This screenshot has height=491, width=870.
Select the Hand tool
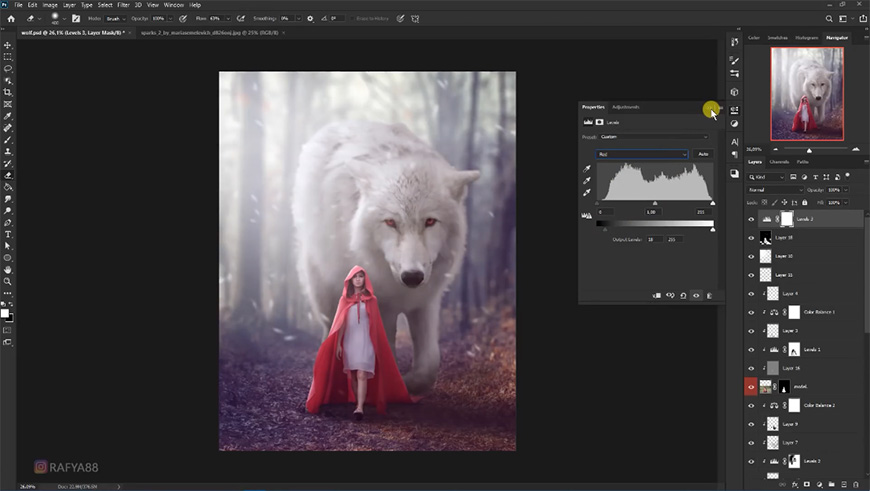pos(8,270)
